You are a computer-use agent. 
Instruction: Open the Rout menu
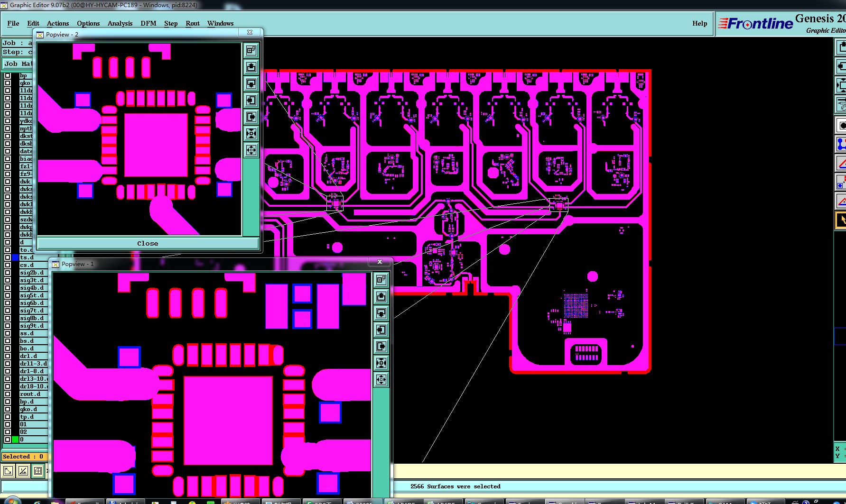[x=193, y=23]
